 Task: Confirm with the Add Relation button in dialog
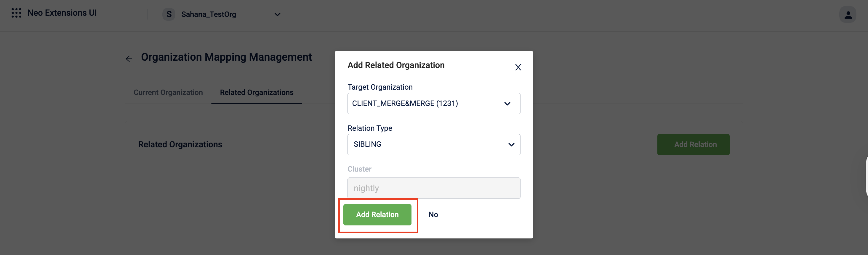[377, 215]
